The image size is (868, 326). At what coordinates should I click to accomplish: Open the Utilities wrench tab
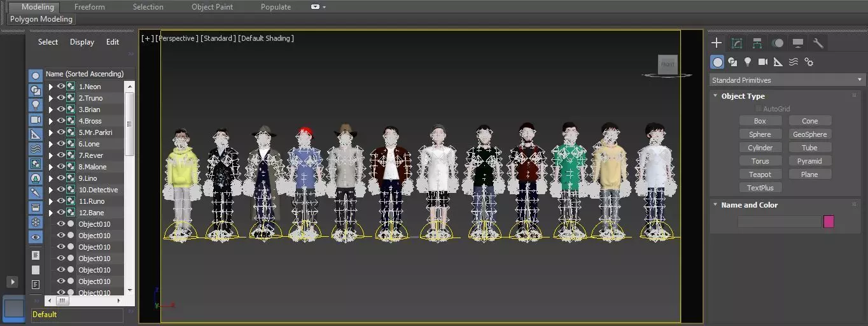click(x=818, y=43)
